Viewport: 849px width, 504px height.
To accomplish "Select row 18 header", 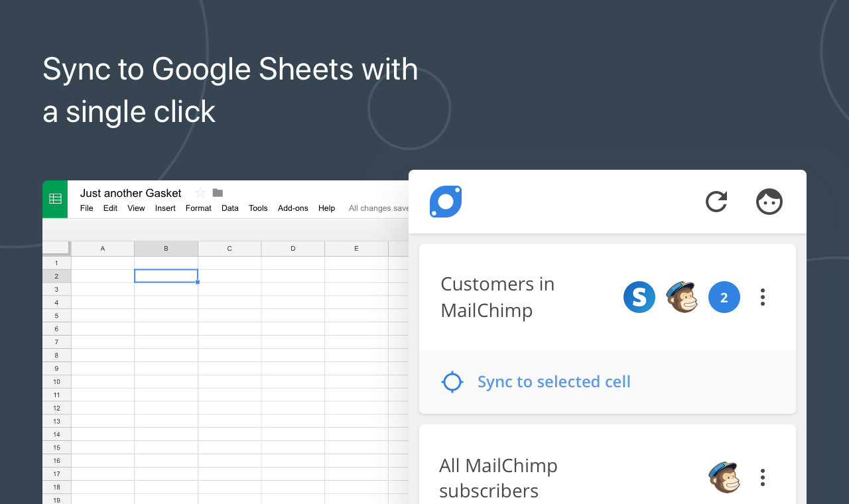I will 56,487.
